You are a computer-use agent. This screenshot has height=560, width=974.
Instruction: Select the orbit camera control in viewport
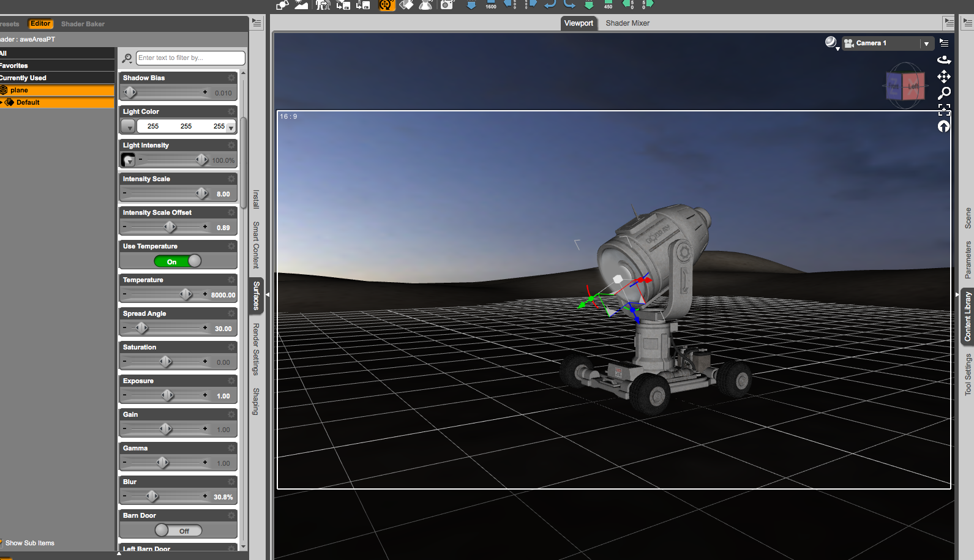point(944,60)
